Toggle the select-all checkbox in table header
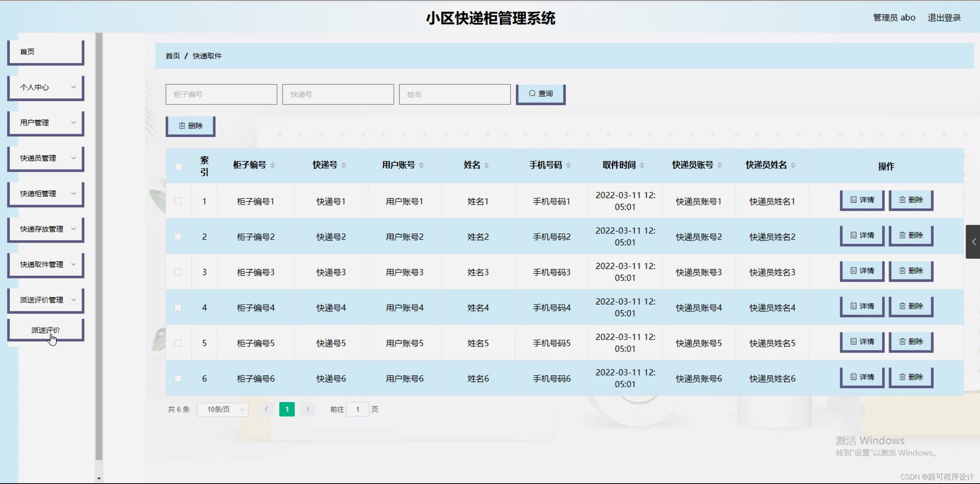 pos(179,166)
